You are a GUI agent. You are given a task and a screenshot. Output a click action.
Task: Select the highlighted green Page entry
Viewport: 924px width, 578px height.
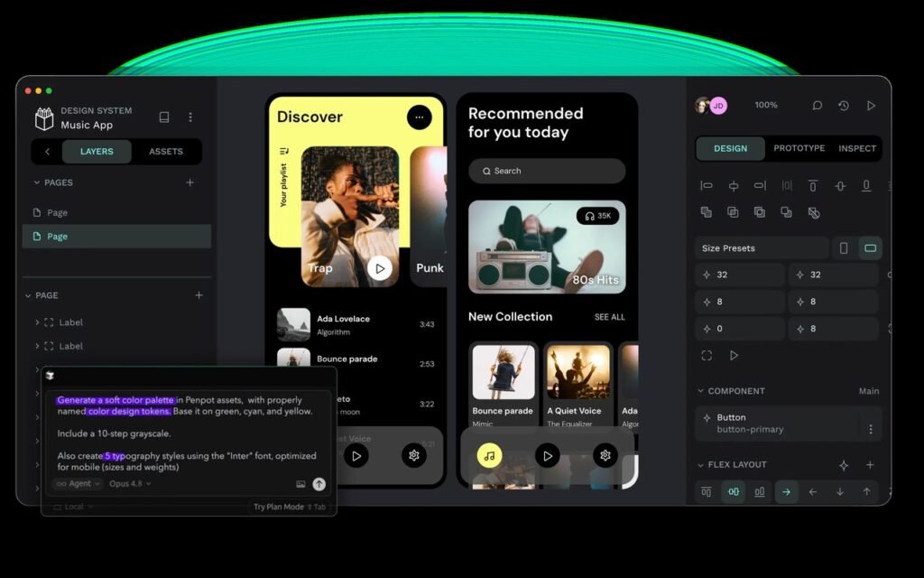[116, 237]
